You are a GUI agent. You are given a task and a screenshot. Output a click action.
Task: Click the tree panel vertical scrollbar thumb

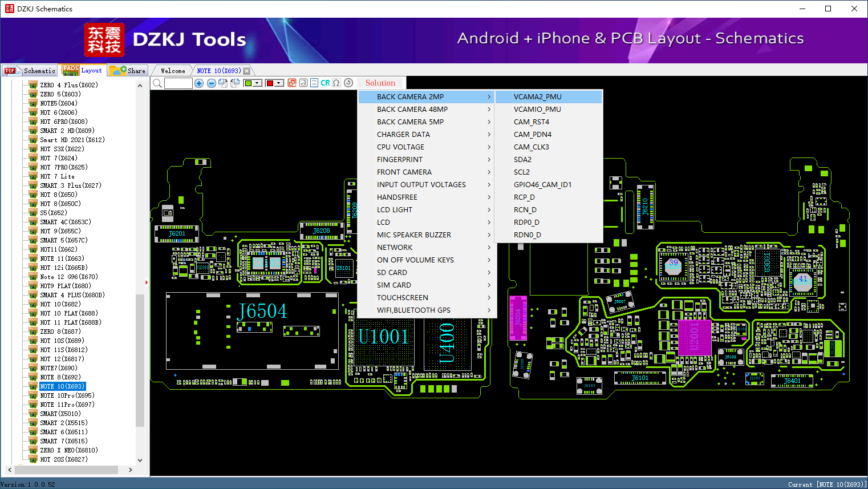click(x=140, y=360)
